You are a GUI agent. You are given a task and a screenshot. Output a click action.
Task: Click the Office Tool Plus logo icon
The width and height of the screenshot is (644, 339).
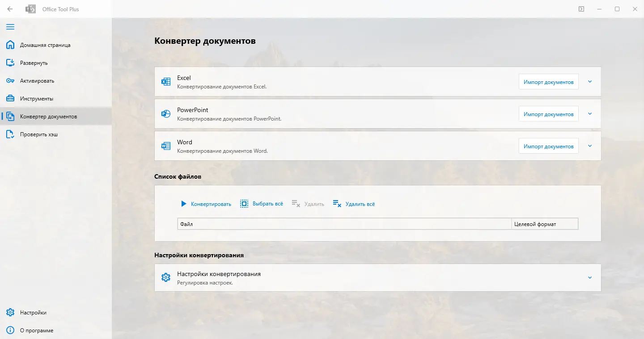(30, 9)
